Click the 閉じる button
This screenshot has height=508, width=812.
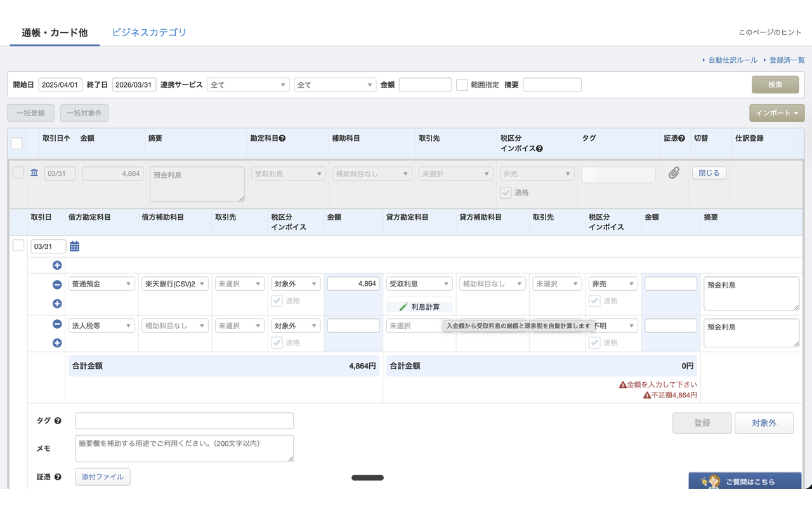(709, 173)
